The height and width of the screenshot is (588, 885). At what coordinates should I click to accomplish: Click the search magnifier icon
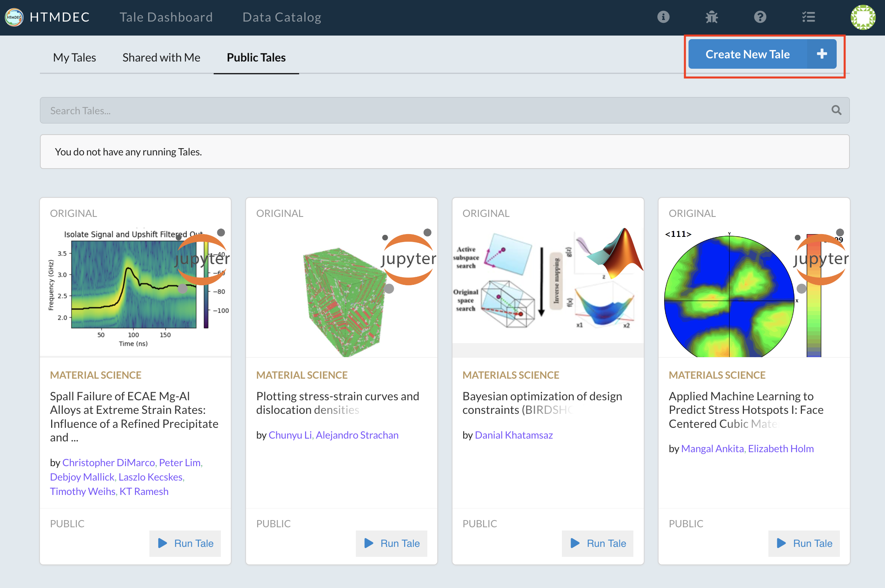[836, 110]
